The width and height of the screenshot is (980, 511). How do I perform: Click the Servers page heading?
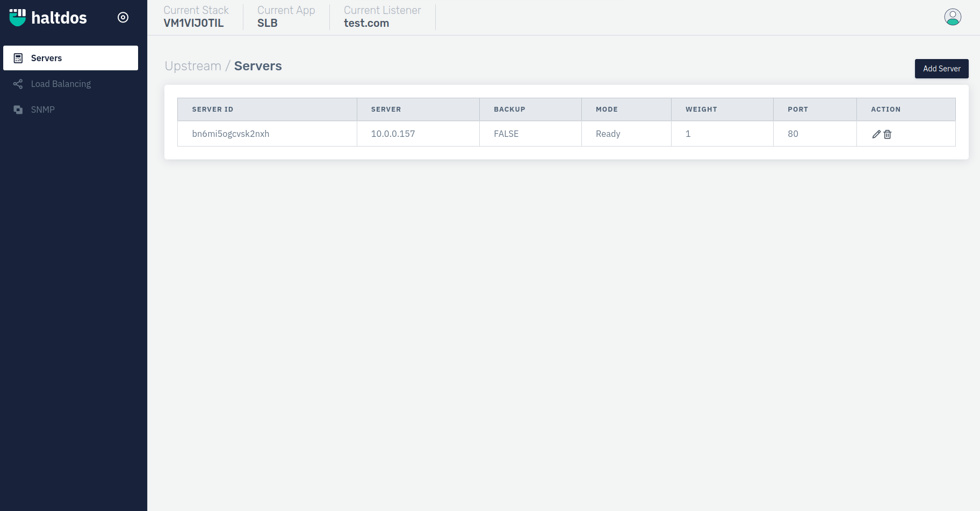coord(258,66)
